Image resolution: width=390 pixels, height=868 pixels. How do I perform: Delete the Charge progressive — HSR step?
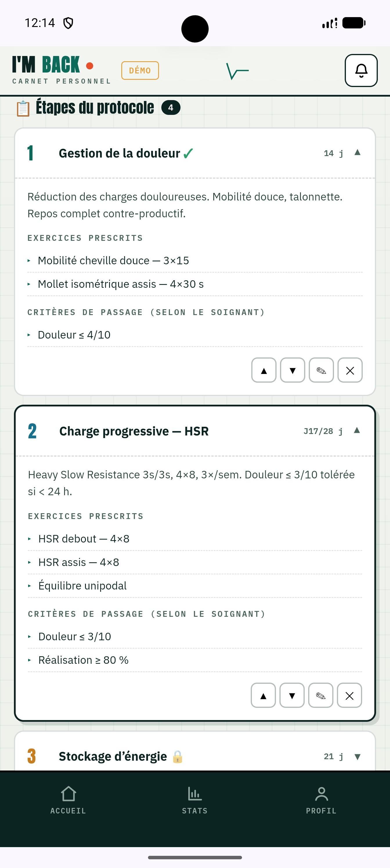click(x=349, y=695)
